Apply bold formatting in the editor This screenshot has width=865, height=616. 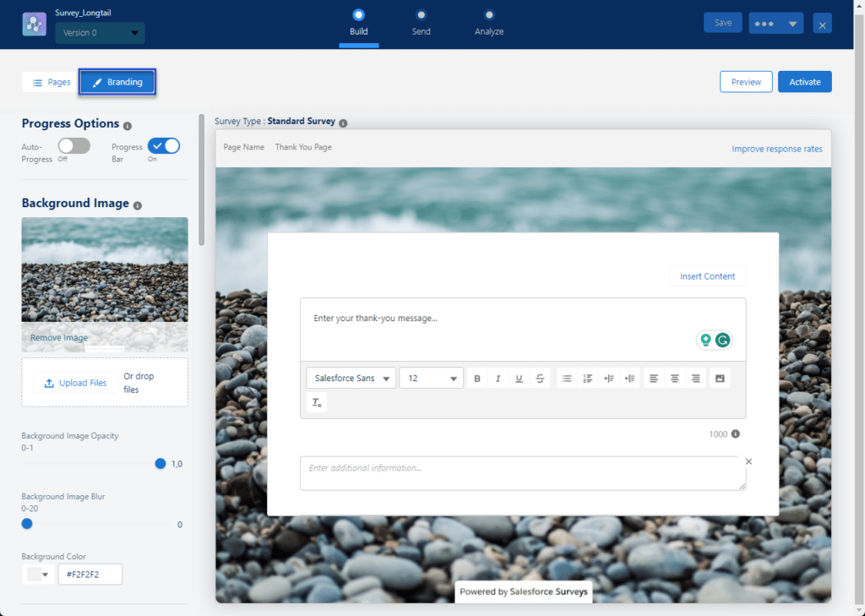pos(477,379)
